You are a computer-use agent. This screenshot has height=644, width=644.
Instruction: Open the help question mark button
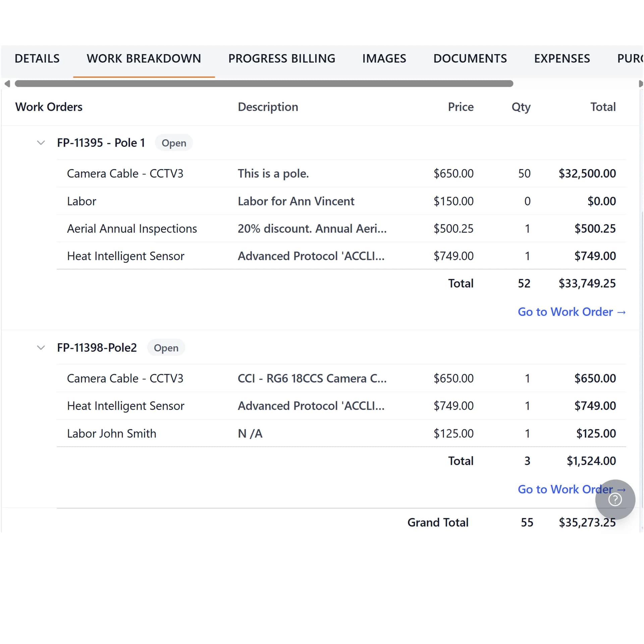pyautogui.click(x=615, y=499)
